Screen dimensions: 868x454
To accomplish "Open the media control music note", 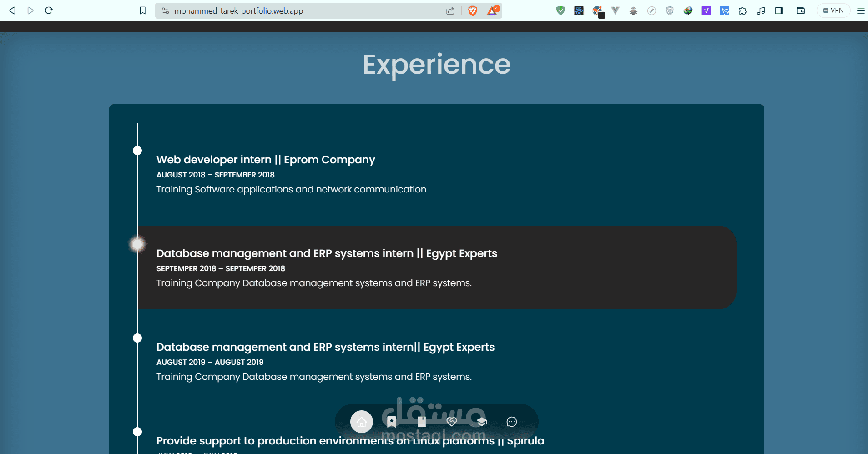I will click(761, 10).
